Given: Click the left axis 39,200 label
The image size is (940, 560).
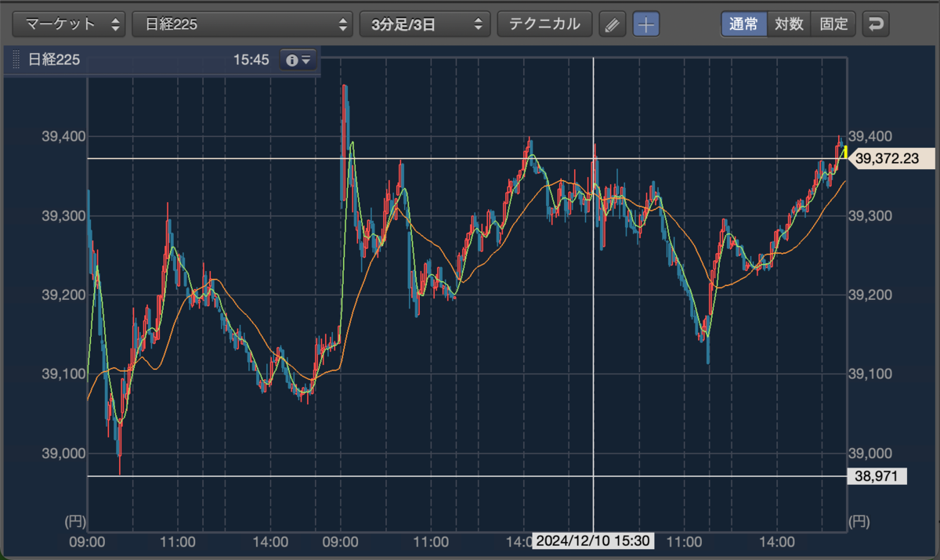Looking at the screenshot, I should point(62,295).
